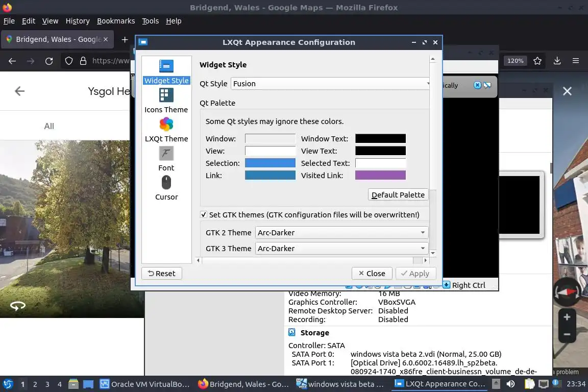
Task: Click the speech-bubble icon in VirtualBox notification
Action: point(487,85)
